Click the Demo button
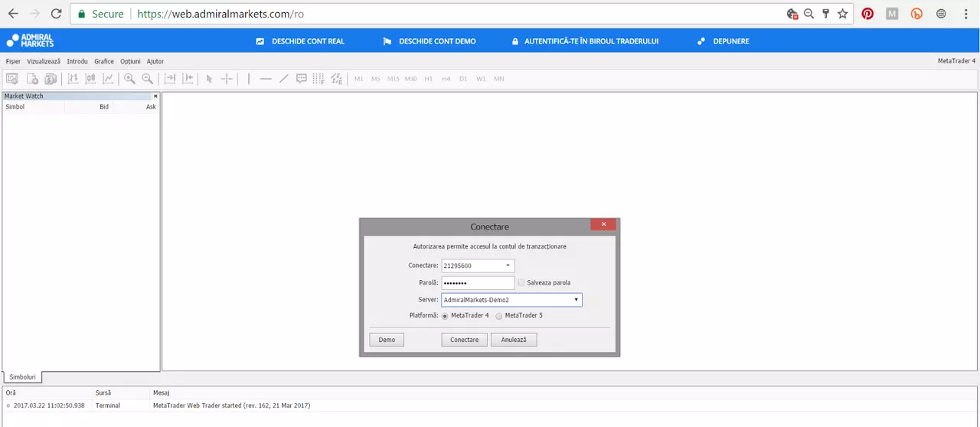The image size is (980, 427). coord(387,340)
